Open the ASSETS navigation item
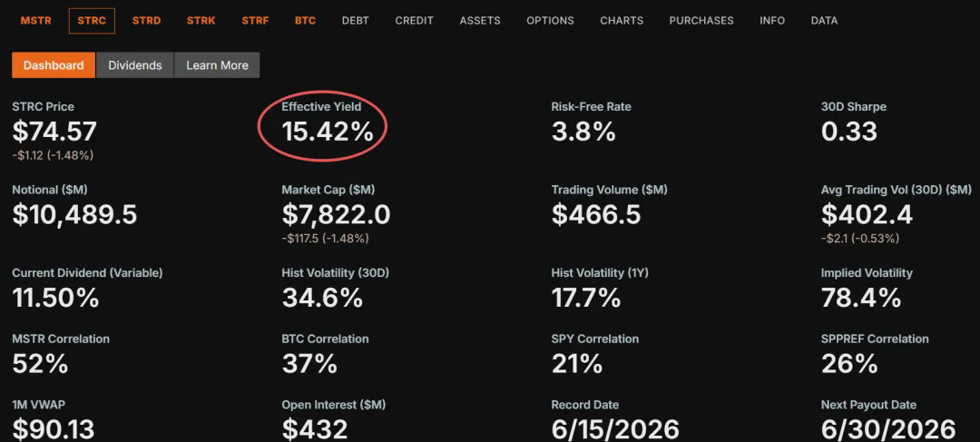 pyautogui.click(x=480, y=21)
